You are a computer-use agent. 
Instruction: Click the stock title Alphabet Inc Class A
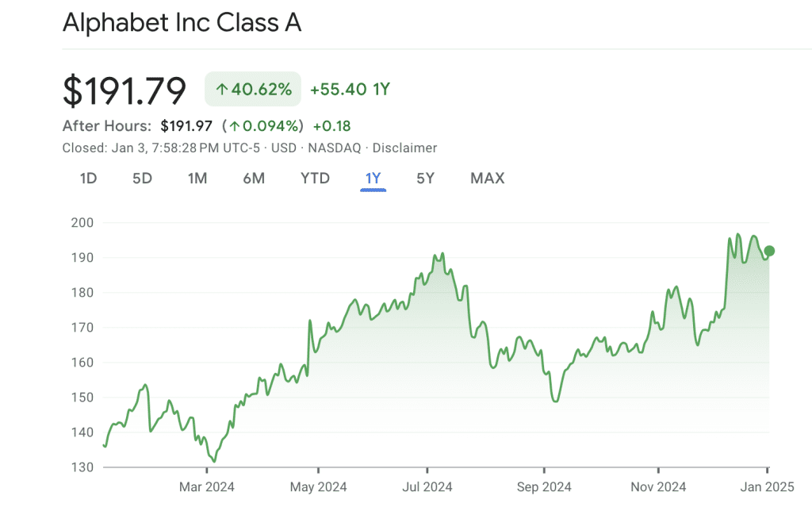[182, 22]
